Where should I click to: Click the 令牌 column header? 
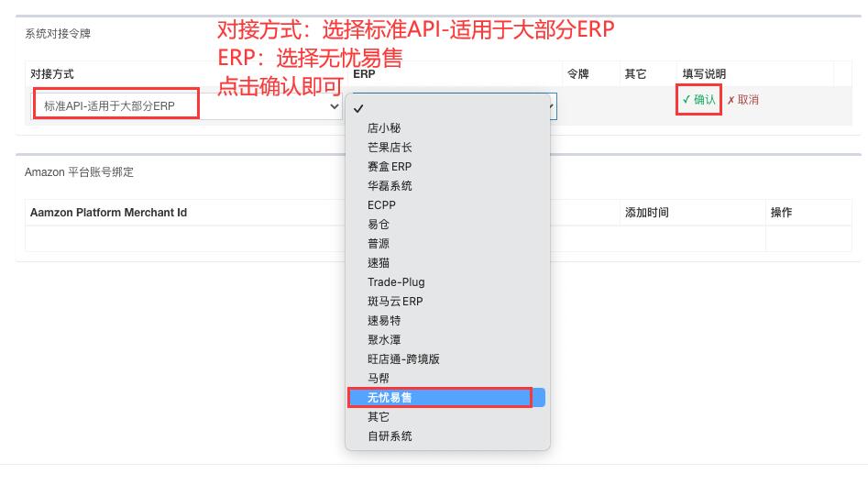(578, 74)
